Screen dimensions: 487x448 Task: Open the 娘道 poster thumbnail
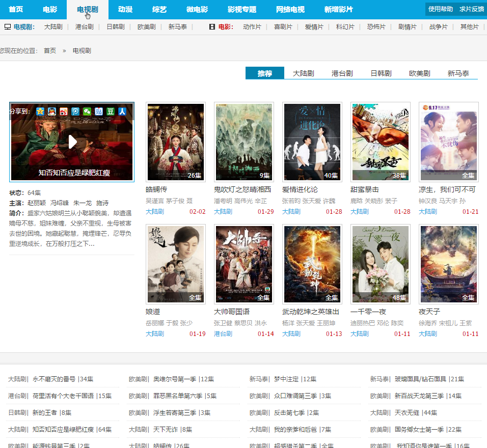tap(176, 264)
